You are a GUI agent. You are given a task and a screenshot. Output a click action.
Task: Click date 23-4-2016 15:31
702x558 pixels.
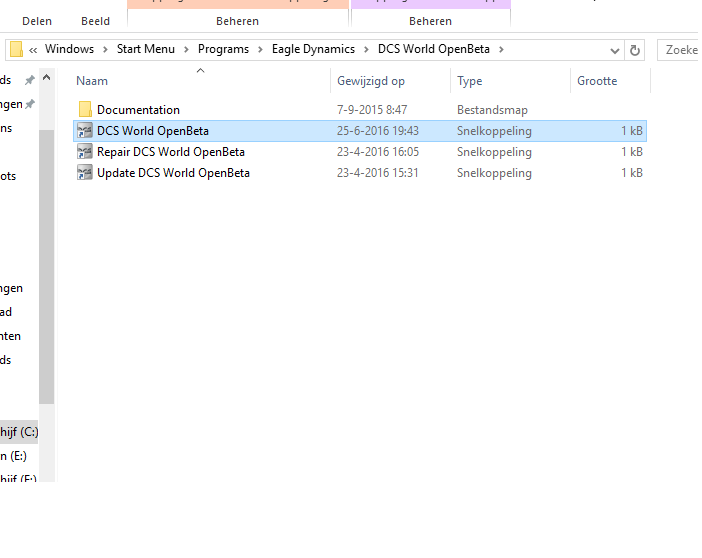point(378,173)
